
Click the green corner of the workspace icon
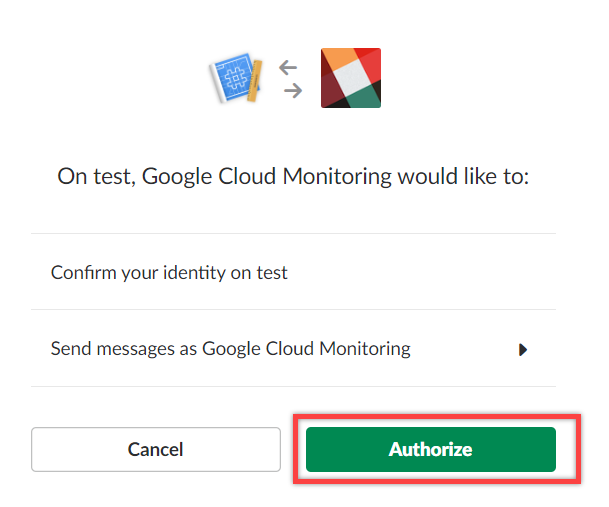point(362,96)
